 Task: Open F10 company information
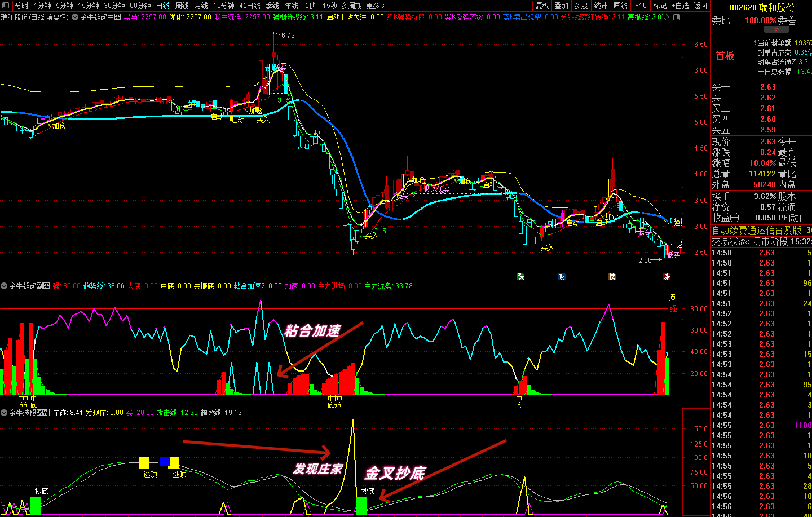(x=641, y=6)
